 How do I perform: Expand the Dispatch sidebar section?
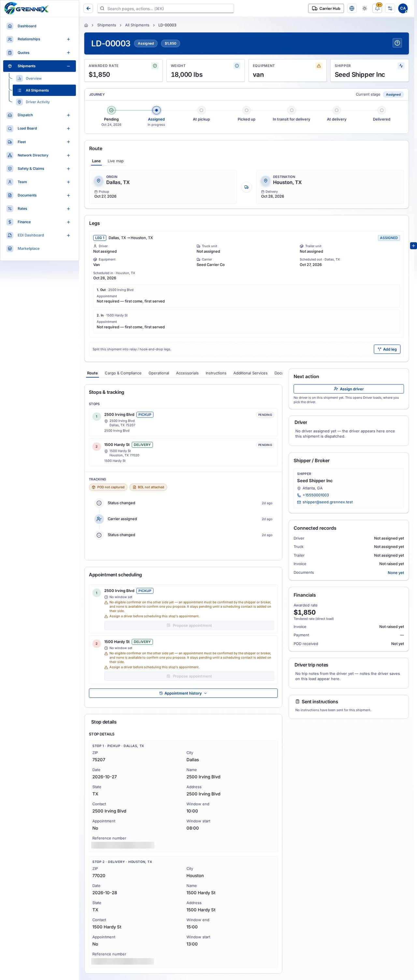tap(68, 115)
